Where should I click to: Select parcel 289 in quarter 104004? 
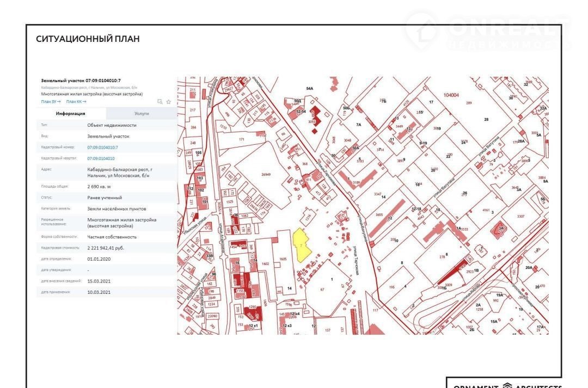[x=469, y=103]
